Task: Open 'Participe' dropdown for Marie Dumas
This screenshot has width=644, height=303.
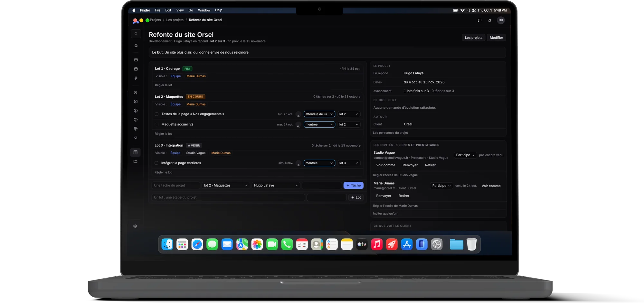Action: pos(441,186)
